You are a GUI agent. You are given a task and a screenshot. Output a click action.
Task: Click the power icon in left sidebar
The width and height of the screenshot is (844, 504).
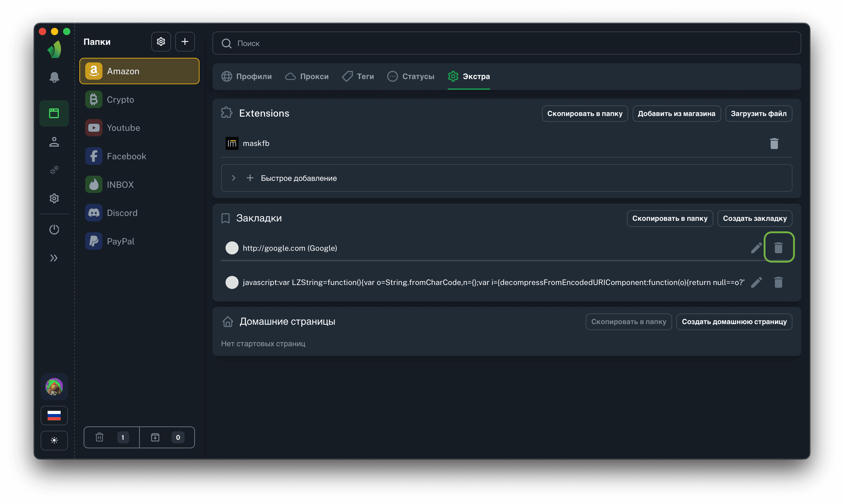click(54, 230)
